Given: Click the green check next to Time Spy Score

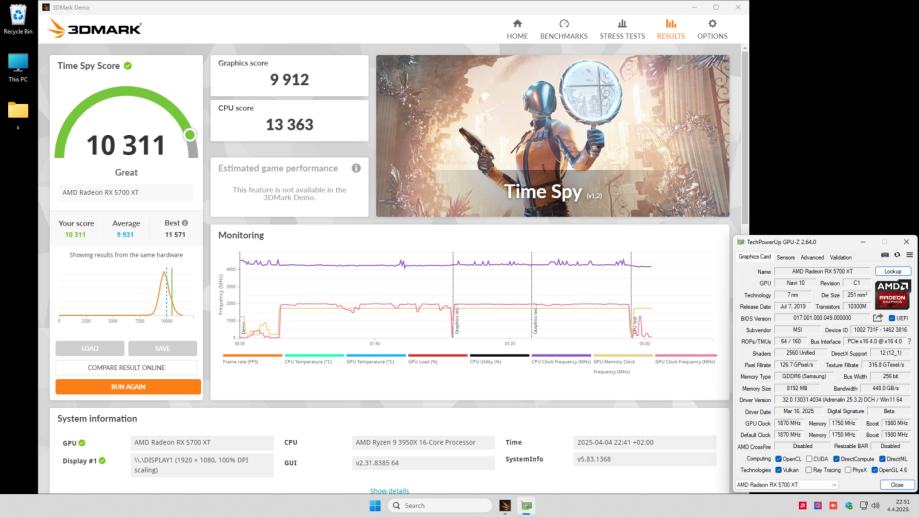Looking at the screenshot, I should [x=128, y=66].
